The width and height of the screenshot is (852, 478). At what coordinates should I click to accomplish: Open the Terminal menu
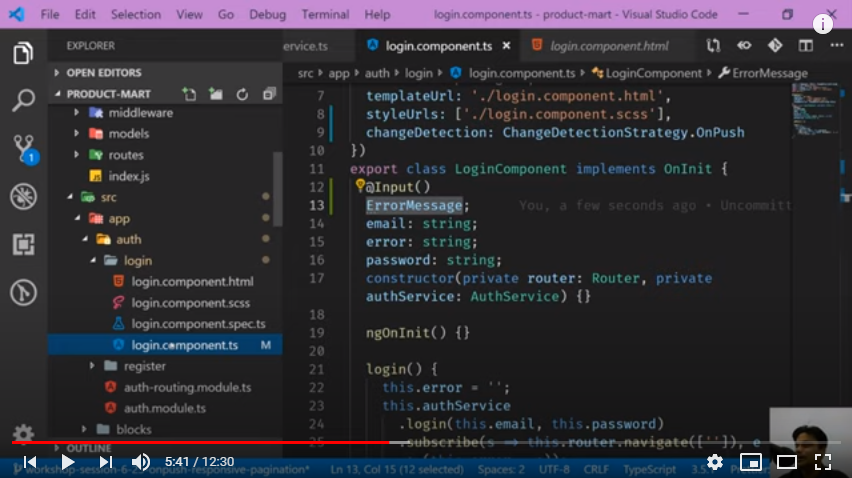pyautogui.click(x=325, y=15)
